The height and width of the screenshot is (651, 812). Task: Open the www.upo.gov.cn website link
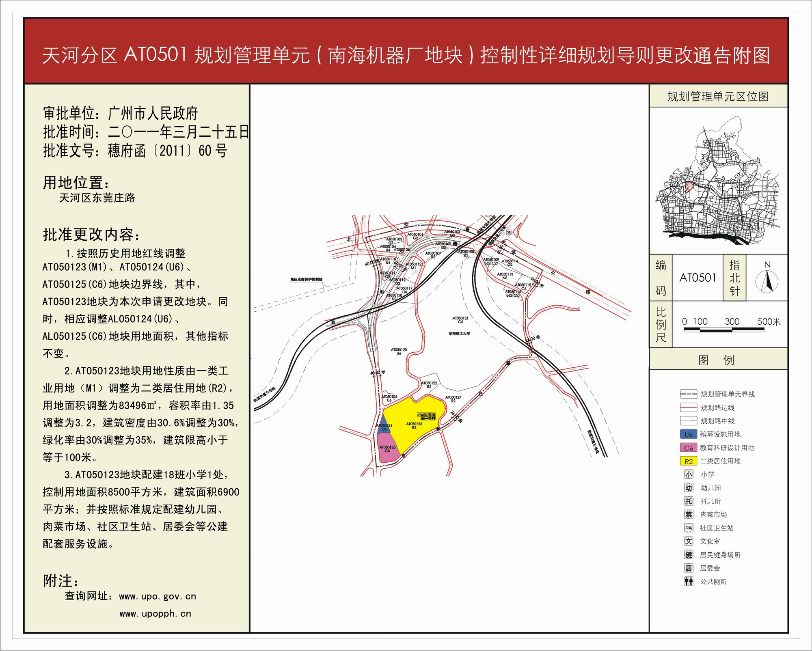(x=158, y=596)
